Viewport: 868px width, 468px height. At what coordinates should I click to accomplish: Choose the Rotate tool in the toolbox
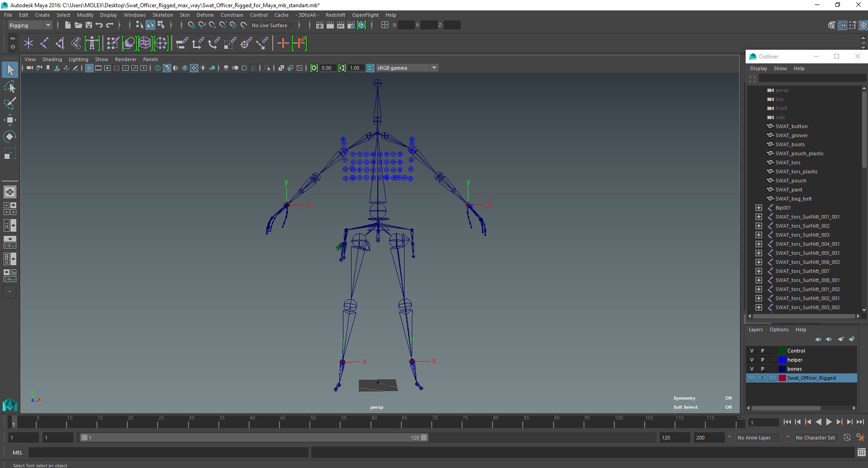[10, 137]
